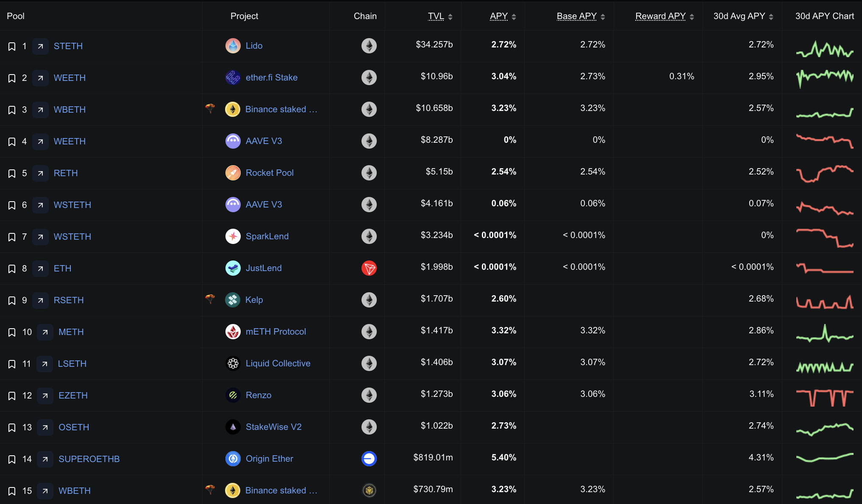Image resolution: width=862 pixels, height=504 pixels.
Task: Bookmark the WBETH pool ranked 3
Action: pyautogui.click(x=12, y=110)
